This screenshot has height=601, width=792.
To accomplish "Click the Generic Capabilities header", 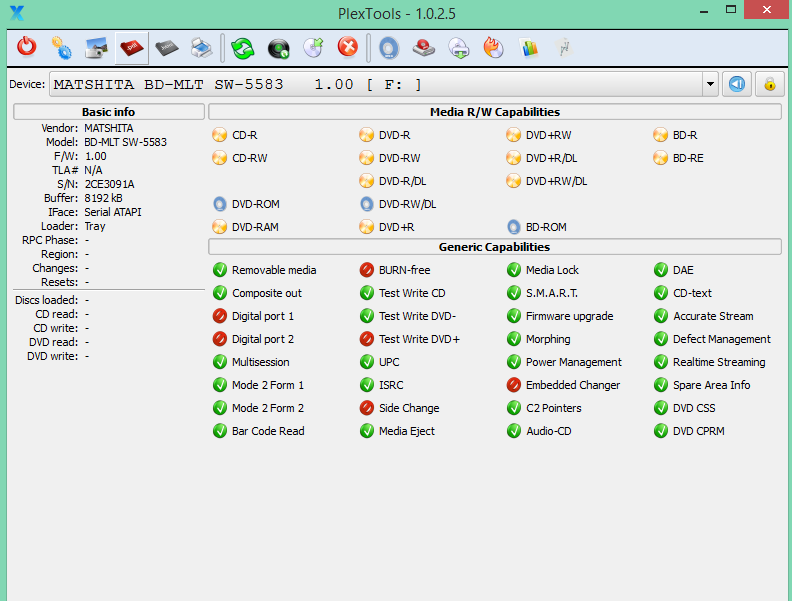I will tap(494, 247).
